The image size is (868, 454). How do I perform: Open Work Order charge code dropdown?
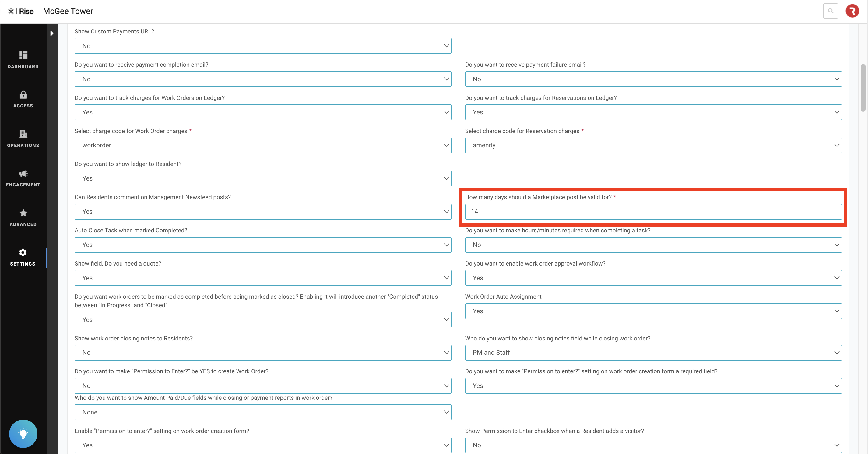pyautogui.click(x=262, y=145)
